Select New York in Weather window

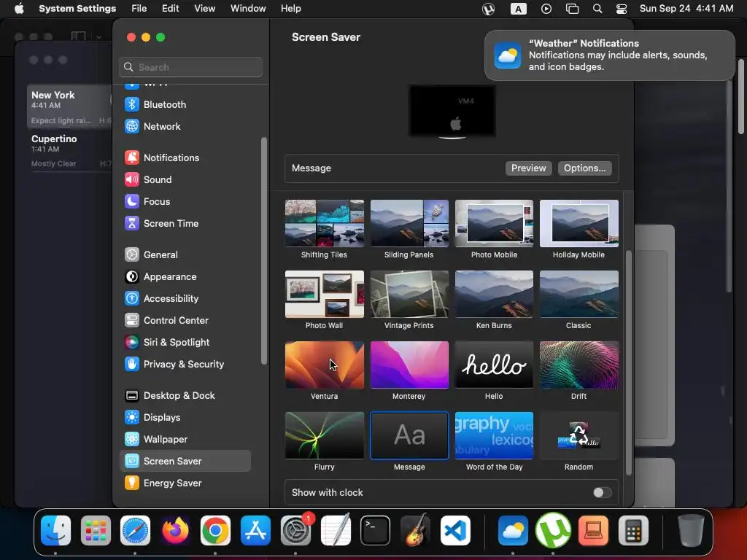click(x=69, y=107)
